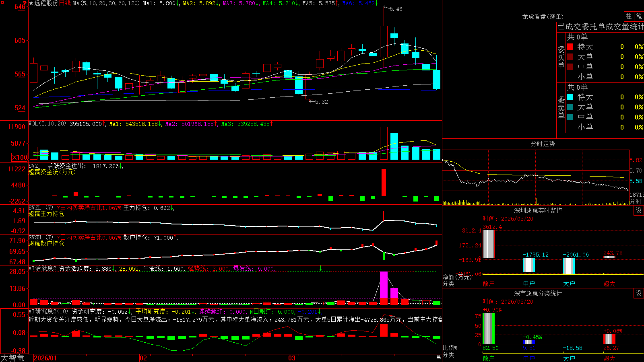The height and width of the screenshot is (362, 644).
Task: Click MA(5,10,20,30,60,120) indicator parameters
Action: pos(106,3)
